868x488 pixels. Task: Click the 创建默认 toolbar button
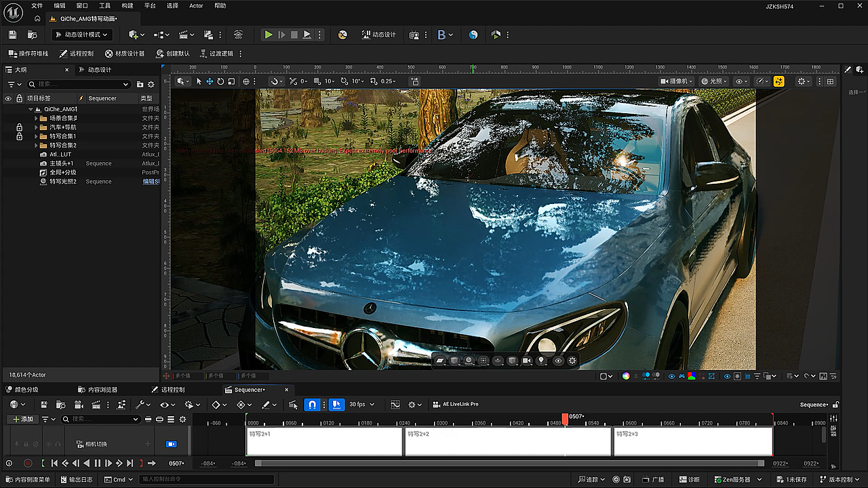173,54
